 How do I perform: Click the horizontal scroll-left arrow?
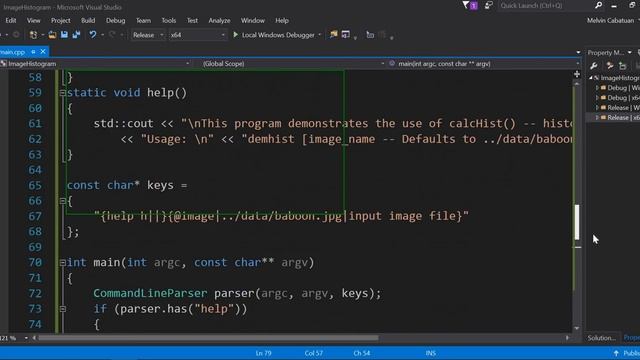point(34,338)
